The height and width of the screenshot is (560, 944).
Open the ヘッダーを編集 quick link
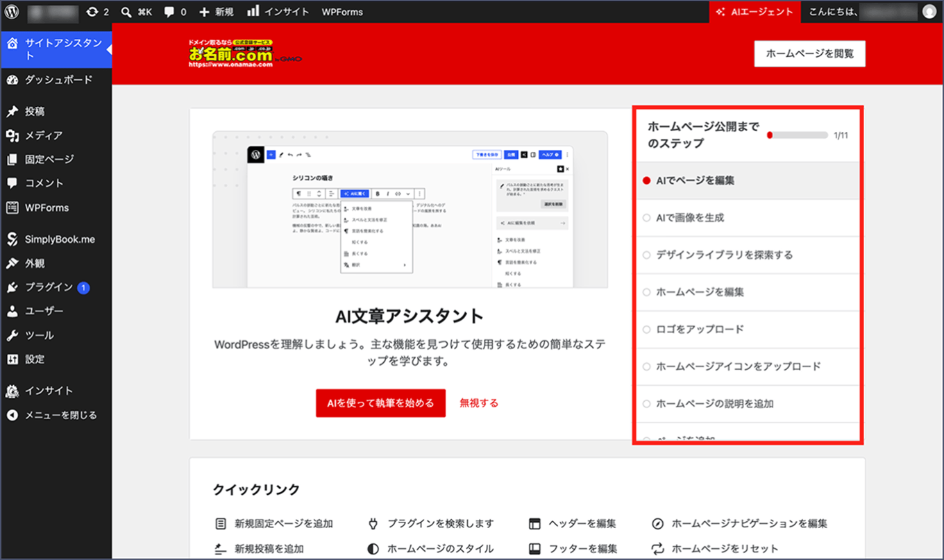coord(572,524)
